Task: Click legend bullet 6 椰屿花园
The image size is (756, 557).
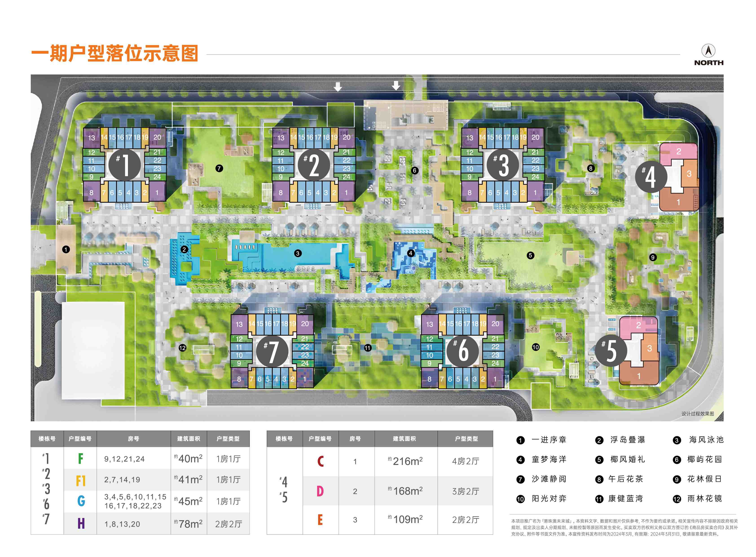Action: coord(677,460)
